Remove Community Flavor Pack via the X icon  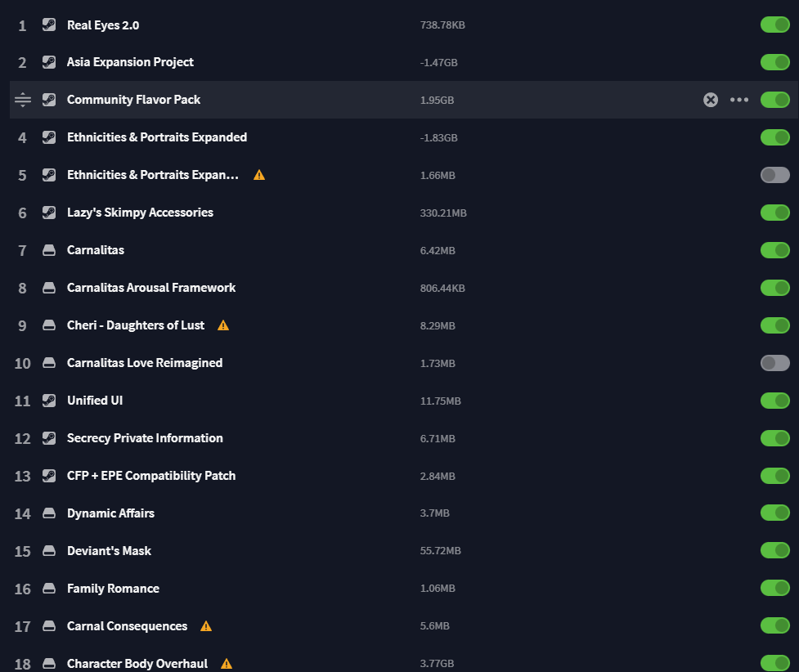click(710, 99)
